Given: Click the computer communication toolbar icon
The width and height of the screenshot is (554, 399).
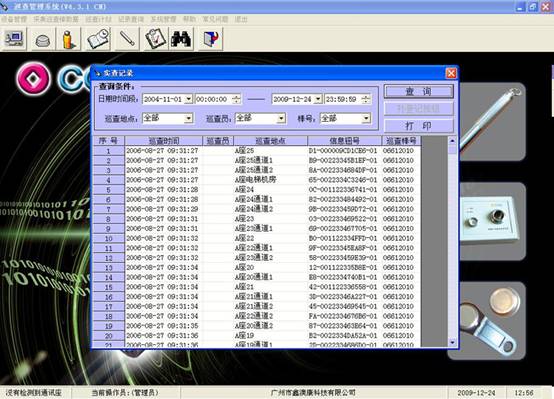Looking at the screenshot, I should 14,39.
